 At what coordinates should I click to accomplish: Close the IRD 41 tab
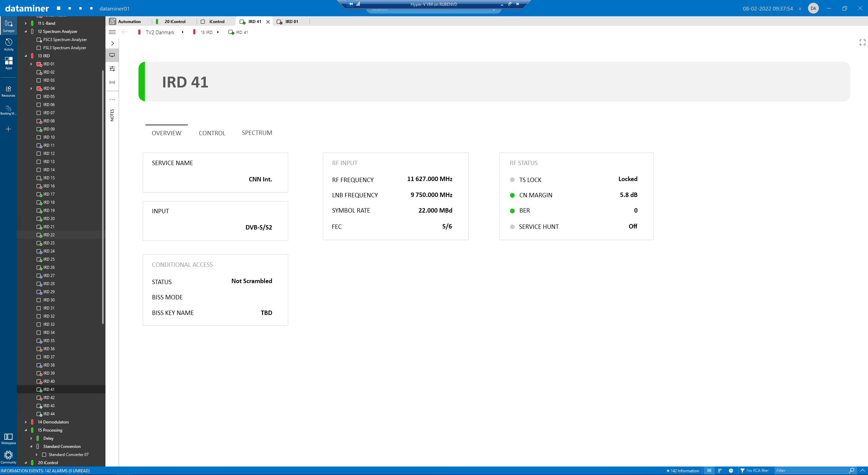click(x=268, y=22)
